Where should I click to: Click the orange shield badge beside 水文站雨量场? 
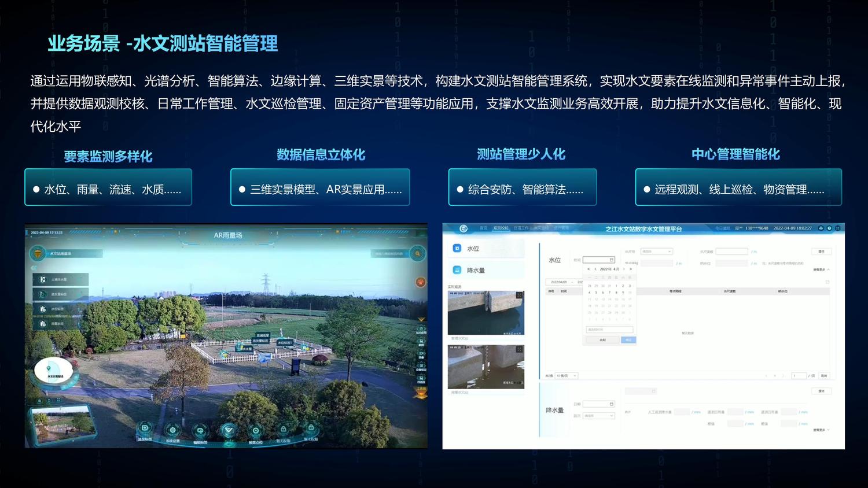tap(37, 253)
